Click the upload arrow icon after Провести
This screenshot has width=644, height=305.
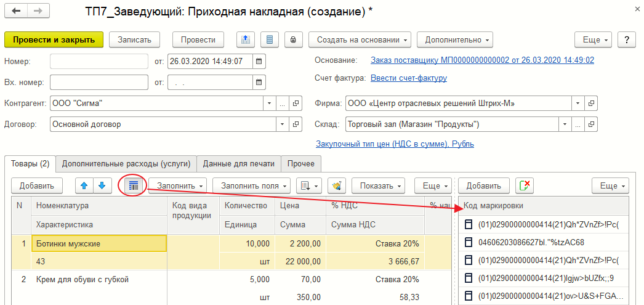click(246, 40)
